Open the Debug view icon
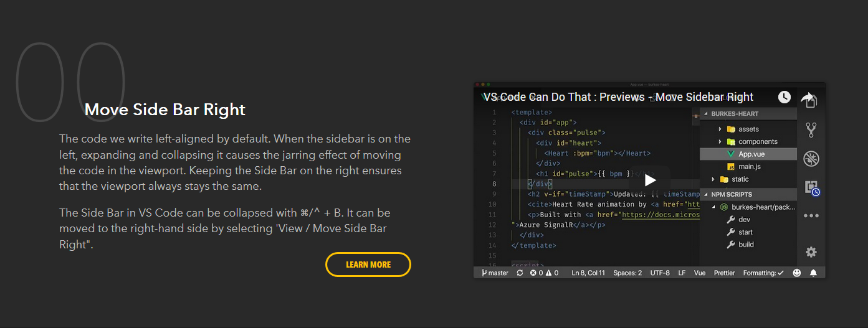Image resolution: width=868 pixels, height=328 pixels. tap(811, 159)
